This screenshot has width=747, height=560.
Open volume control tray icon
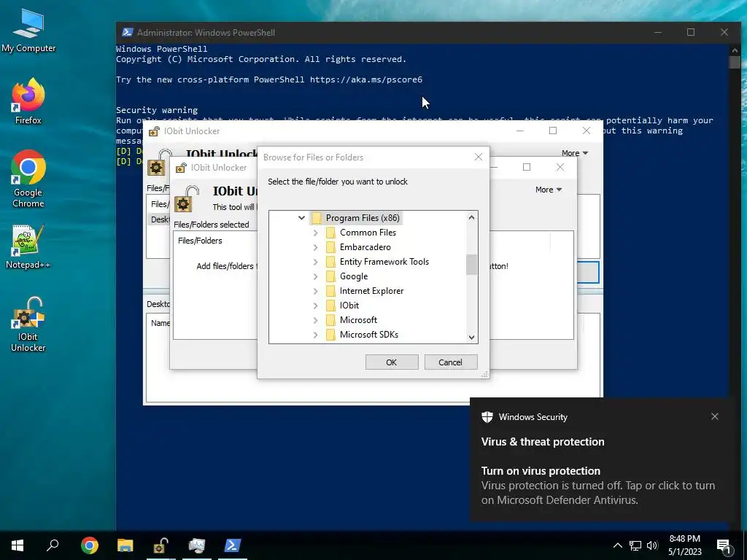pos(652,545)
